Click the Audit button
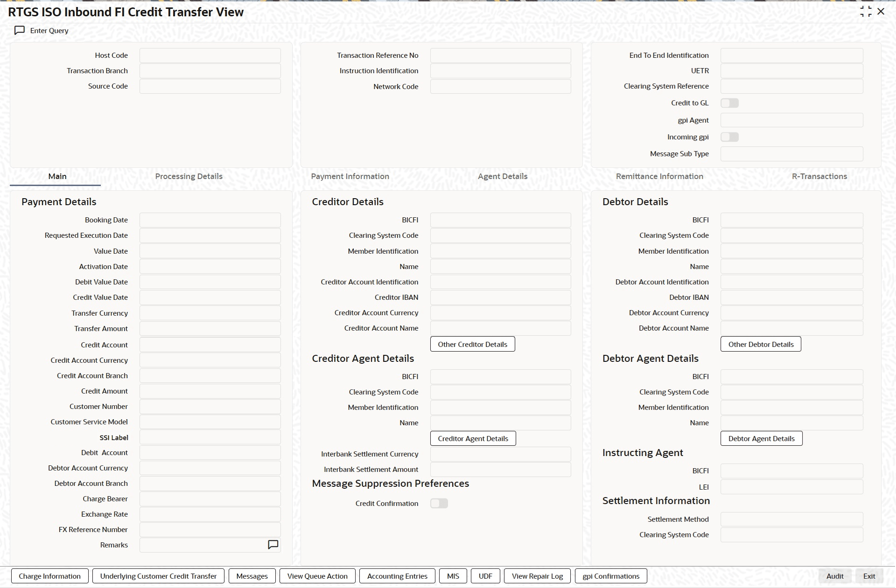The width and height of the screenshot is (896, 588). pyautogui.click(x=834, y=576)
